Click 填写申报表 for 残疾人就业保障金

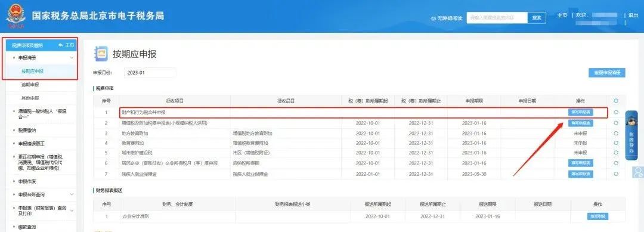(580, 174)
